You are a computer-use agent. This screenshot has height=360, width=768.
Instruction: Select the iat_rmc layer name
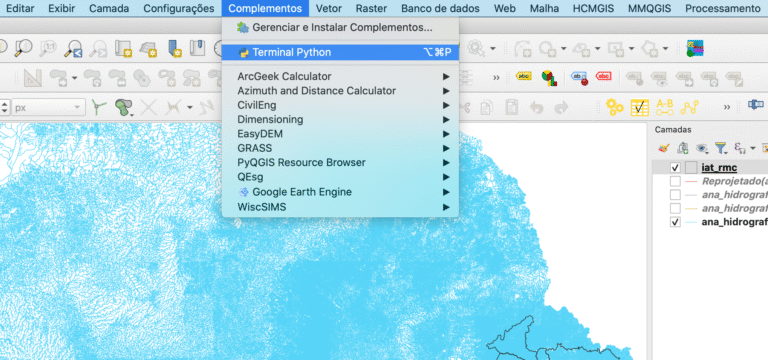(719, 168)
